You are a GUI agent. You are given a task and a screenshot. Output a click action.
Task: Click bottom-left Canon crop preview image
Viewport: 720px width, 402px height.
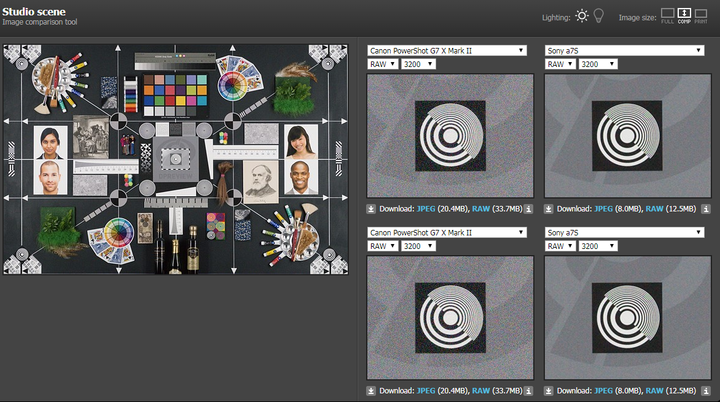coord(450,318)
